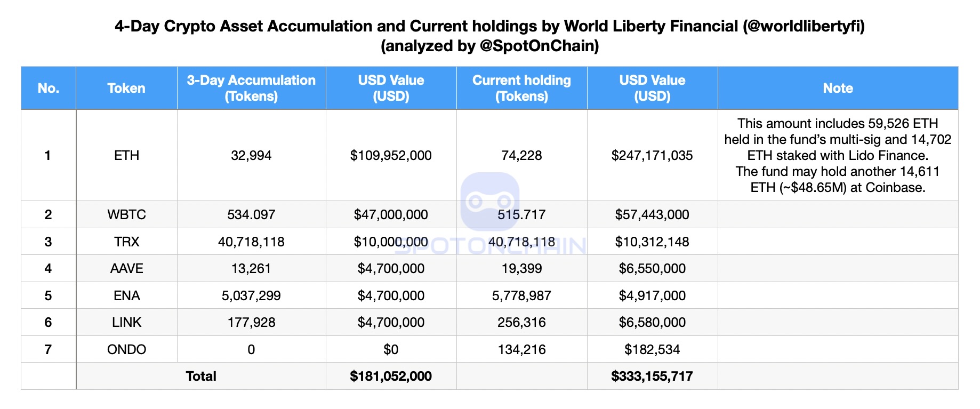Click the ENA accumulation value 5,037,299

pyautogui.click(x=251, y=295)
